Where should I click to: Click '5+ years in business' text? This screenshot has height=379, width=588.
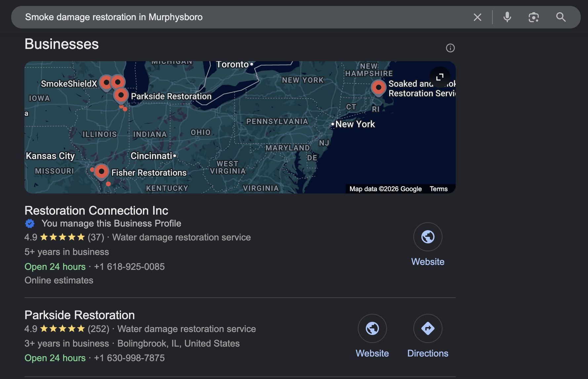tap(67, 252)
